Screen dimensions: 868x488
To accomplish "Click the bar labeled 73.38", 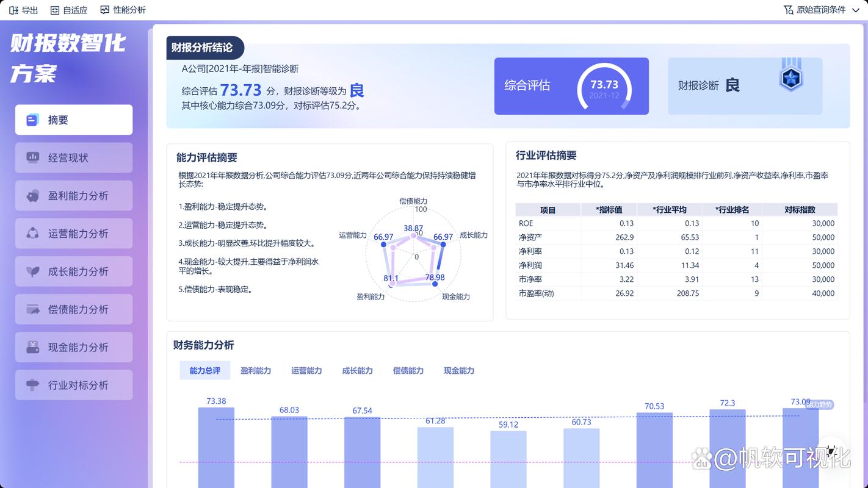I will tap(216, 448).
